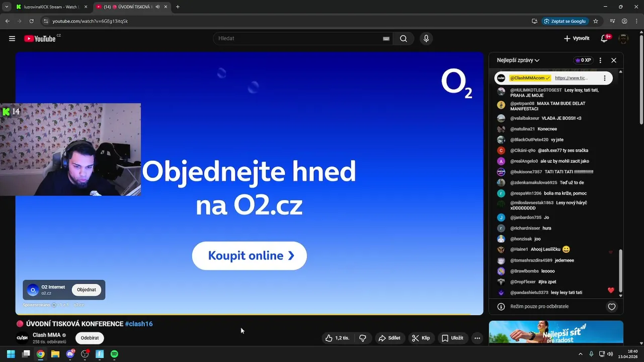Open the YouTube notifications bell
This screenshot has height=362, width=644.
[605, 39]
